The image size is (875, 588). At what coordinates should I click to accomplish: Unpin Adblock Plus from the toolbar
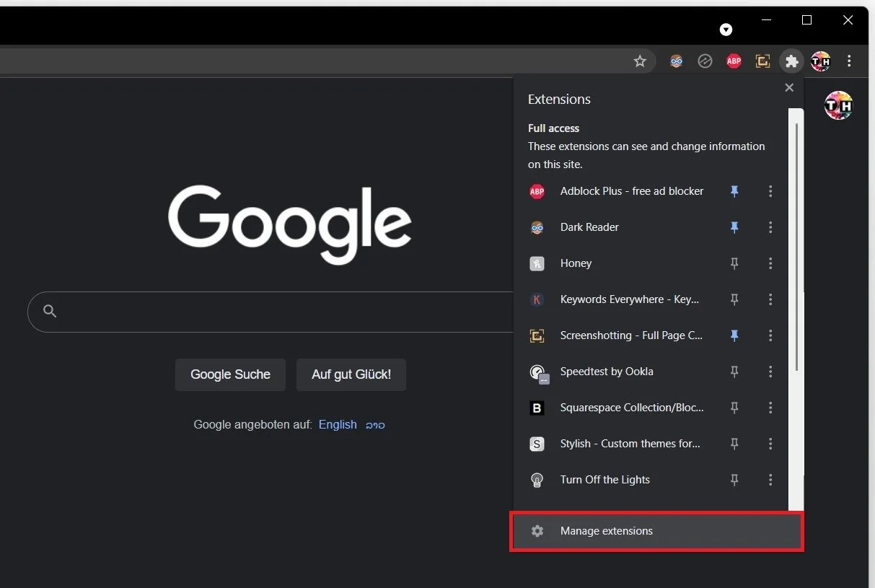[x=734, y=191]
